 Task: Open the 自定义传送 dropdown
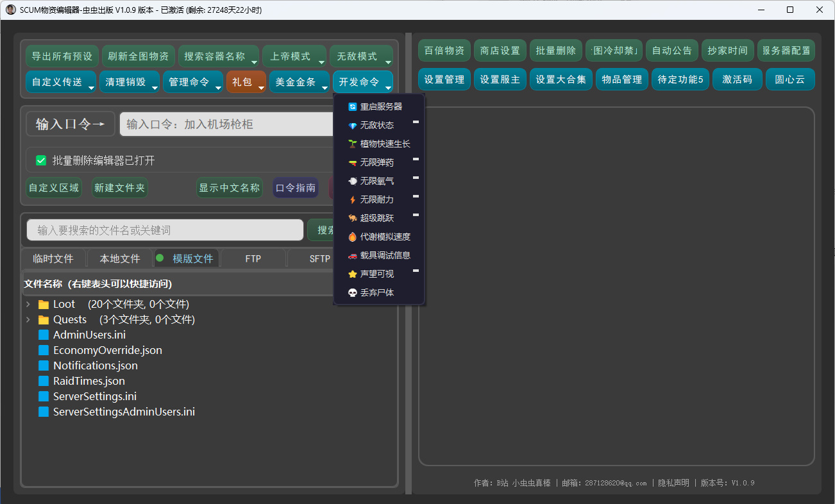[61, 82]
